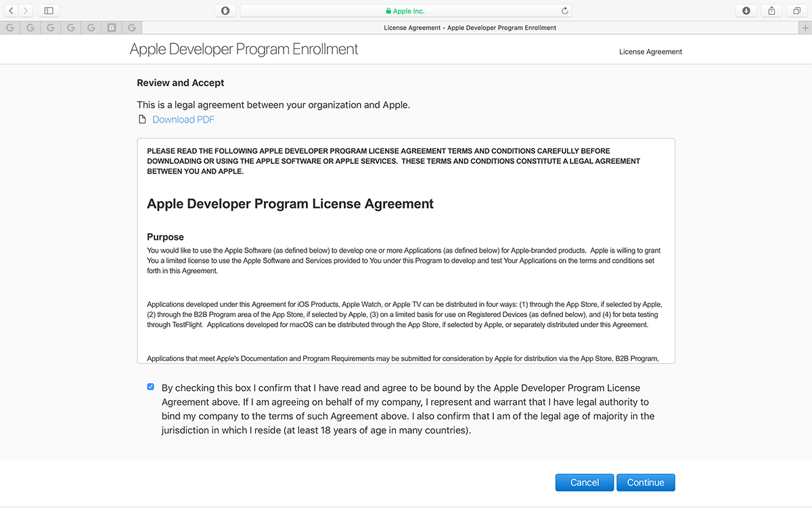
Task: Click the Review and Accept heading
Action: tap(181, 83)
